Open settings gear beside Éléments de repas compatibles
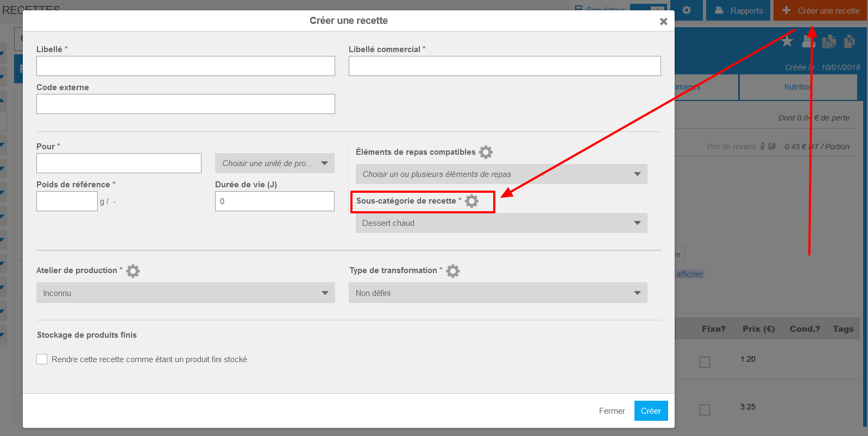Viewport: 868px width, 436px height. tap(486, 152)
